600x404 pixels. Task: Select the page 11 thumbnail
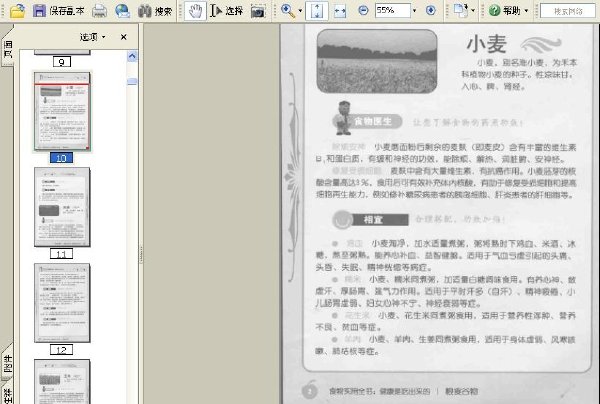pos(62,207)
